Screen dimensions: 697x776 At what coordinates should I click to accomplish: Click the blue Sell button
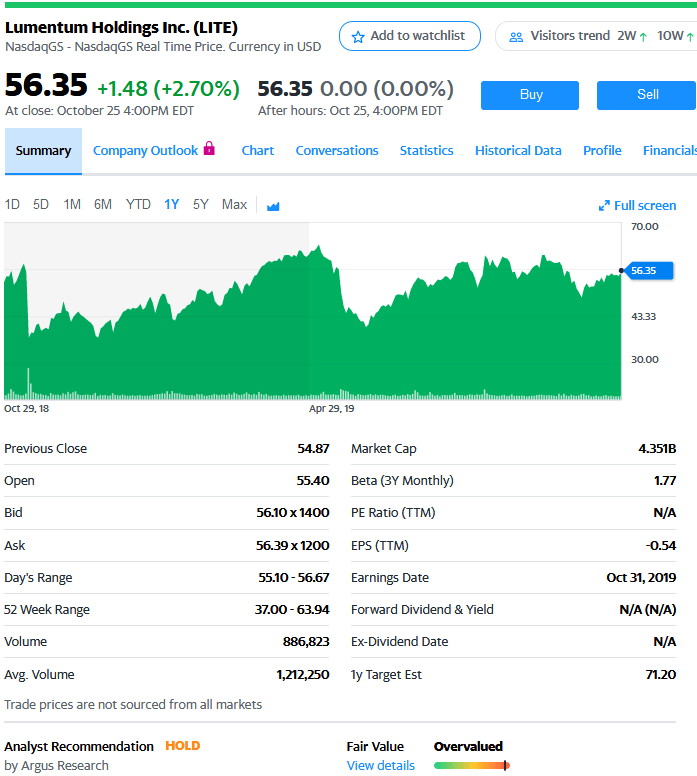pos(647,95)
